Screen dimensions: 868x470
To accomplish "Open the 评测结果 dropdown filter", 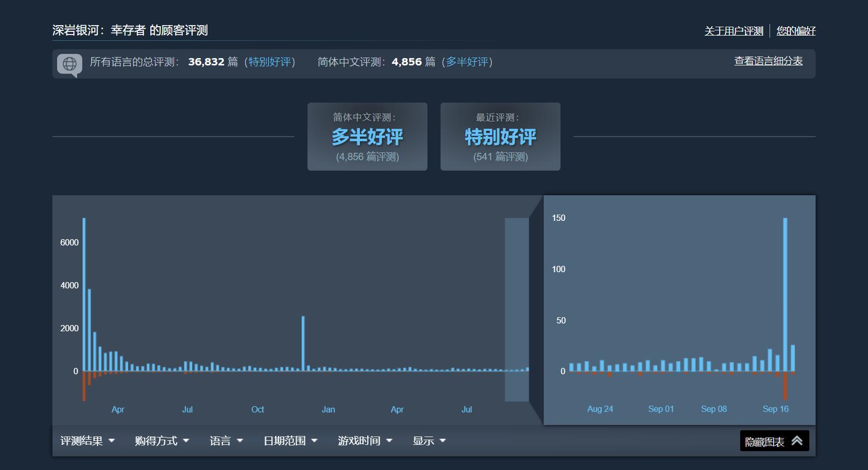I will click(87, 441).
